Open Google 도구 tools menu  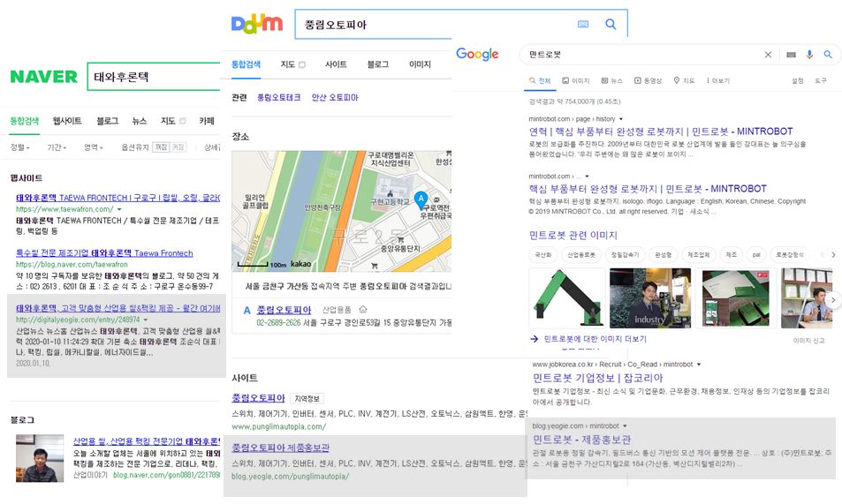point(821,80)
